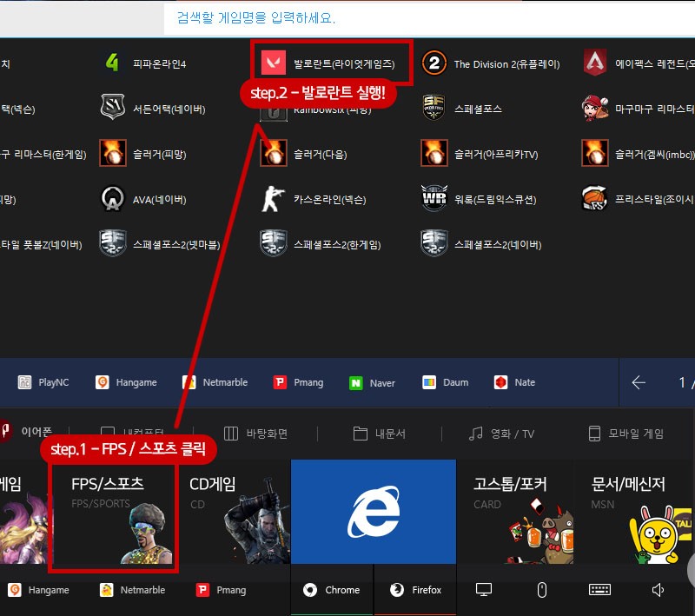Launch The Division 2 Uplay icon
This screenshot has height=616, width=695.
[x=434, y=63]
